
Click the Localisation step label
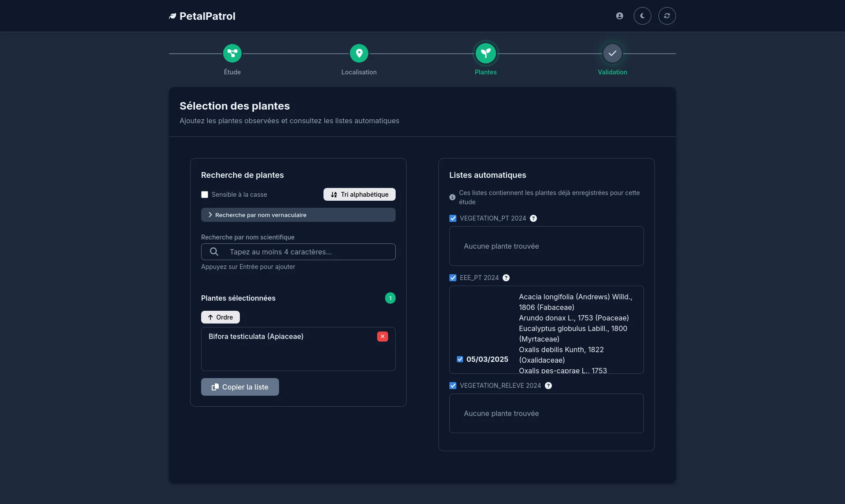(x=359, y=72)
